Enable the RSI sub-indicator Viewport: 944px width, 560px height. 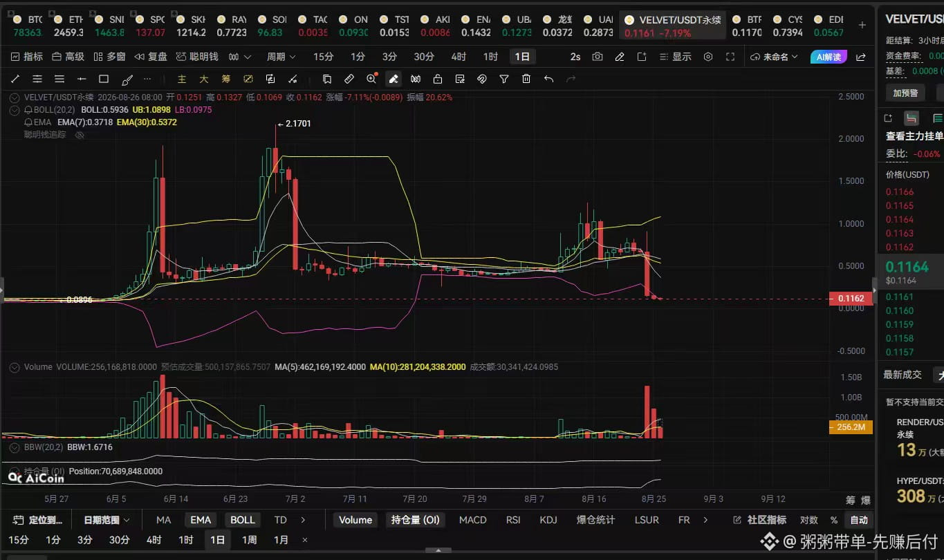coord(513,520)
